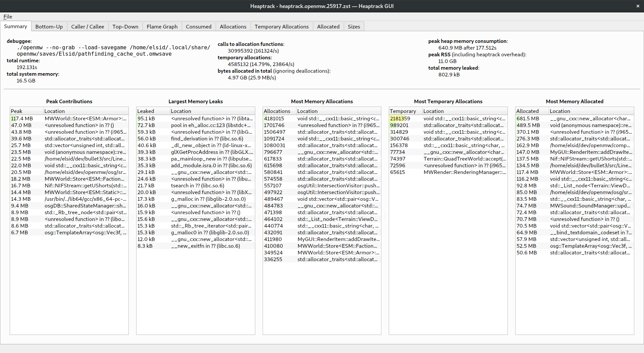Select the 2181359 temporary allocations cell

[406, 118]
